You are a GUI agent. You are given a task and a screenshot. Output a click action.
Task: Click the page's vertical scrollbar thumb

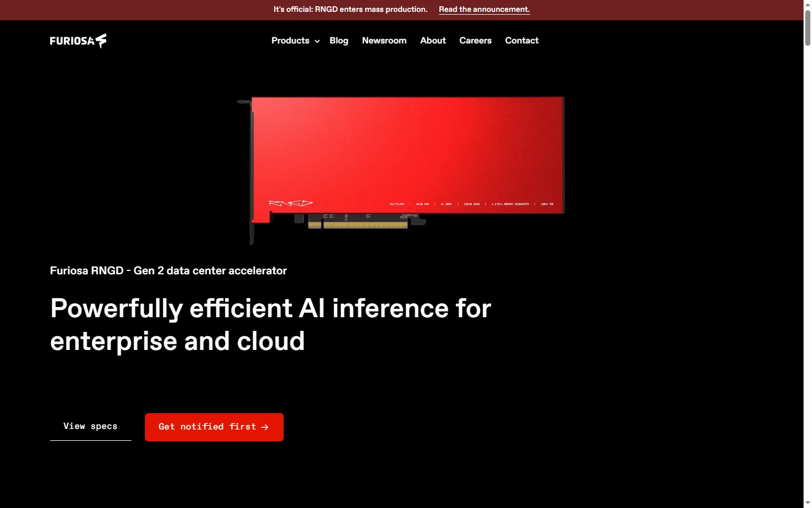click(x=807, y=27)
